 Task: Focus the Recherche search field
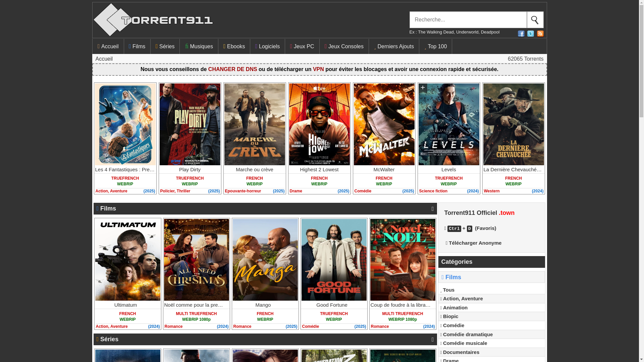tap(468, 20)
